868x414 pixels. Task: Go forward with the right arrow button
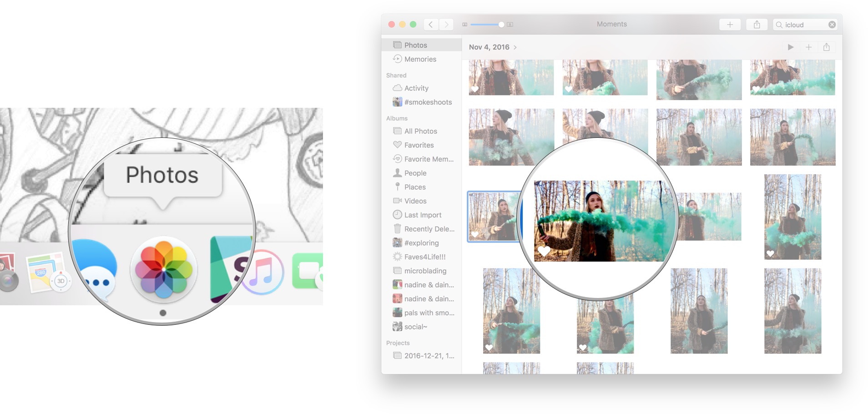pos(446,25)
